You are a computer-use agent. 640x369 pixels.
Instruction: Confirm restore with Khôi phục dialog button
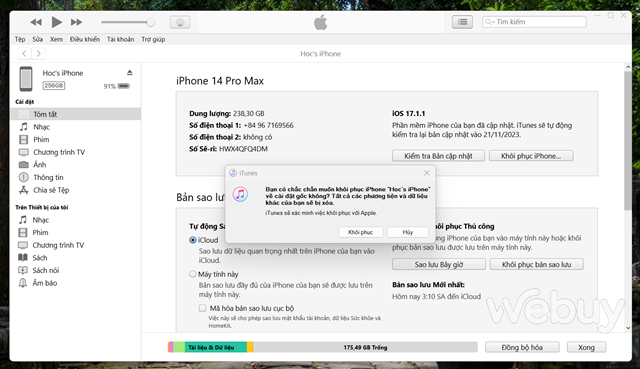(360, 232)
